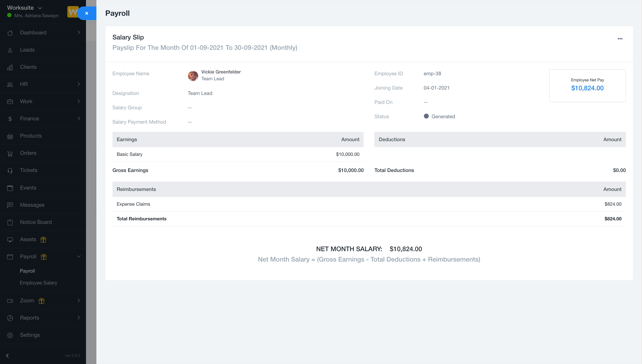
Task: Click the Notice Board clipboard icon
Action: [10, 222]
